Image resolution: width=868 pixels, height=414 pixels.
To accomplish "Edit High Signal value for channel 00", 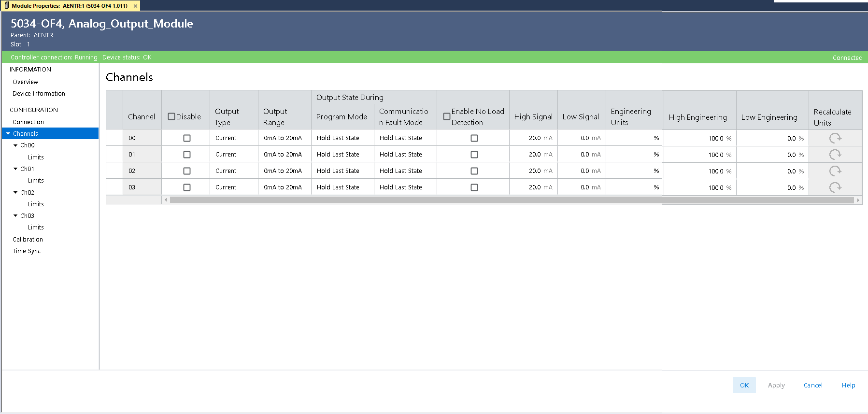I will click(533, 138).
